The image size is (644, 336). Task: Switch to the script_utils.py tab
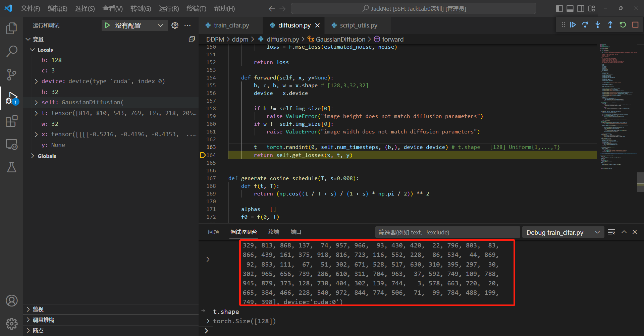[358, 25]
